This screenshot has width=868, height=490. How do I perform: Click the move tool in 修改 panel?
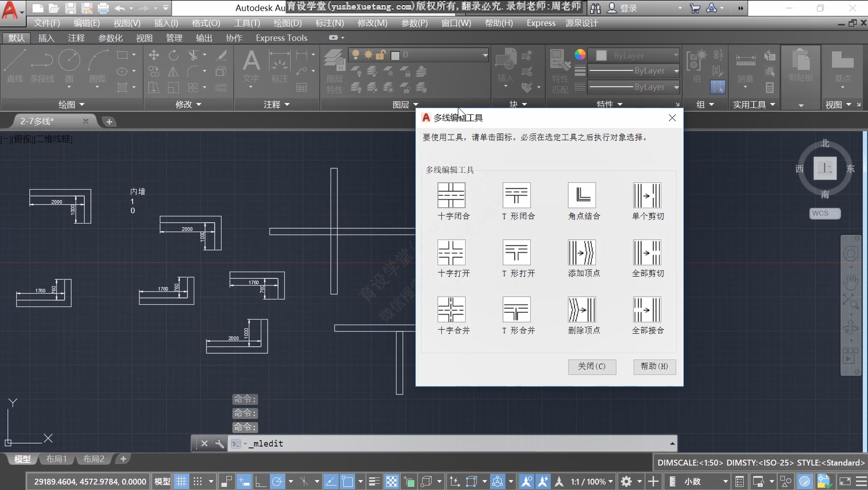154,55
